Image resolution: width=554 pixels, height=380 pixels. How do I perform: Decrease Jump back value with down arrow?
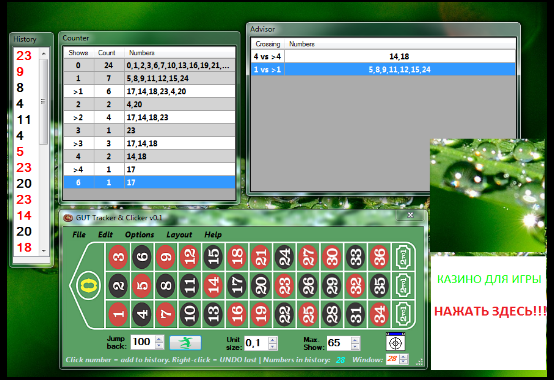coord(160,346)
